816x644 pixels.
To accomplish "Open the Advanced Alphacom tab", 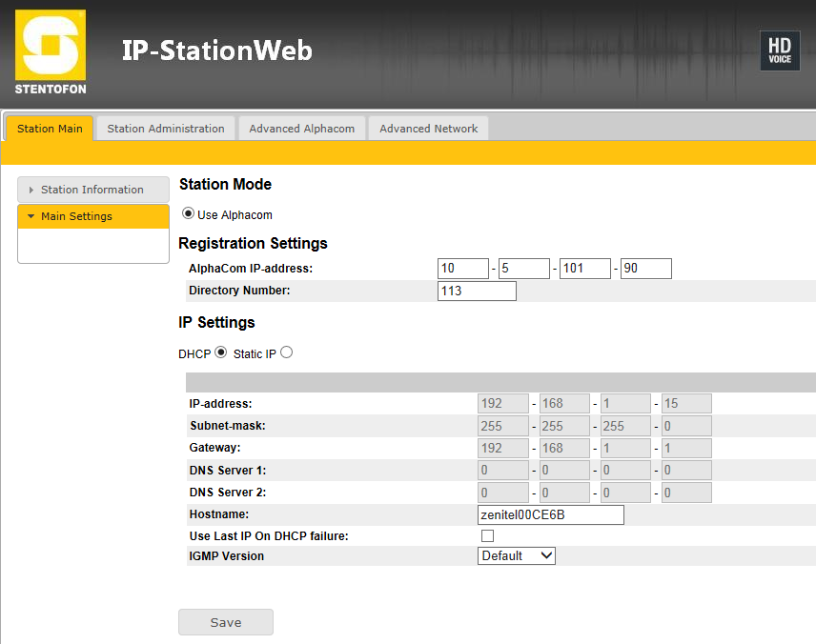I will click(301, 129).
